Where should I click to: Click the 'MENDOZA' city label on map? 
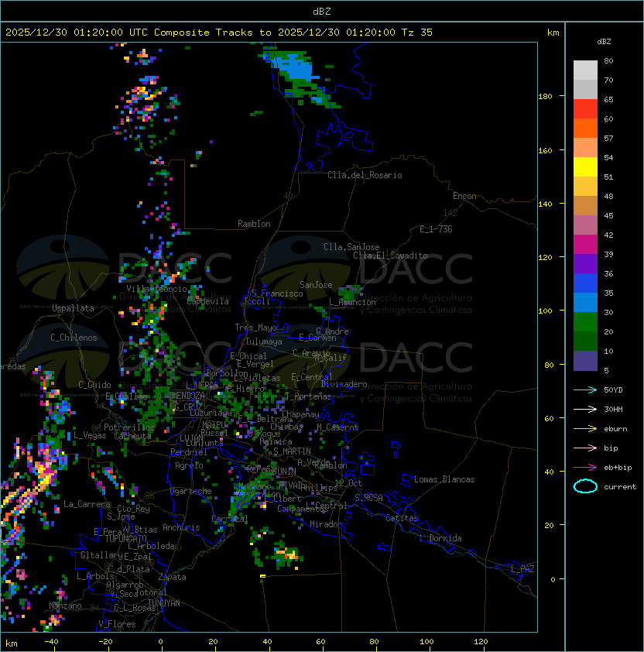click(x=188, y=396)
